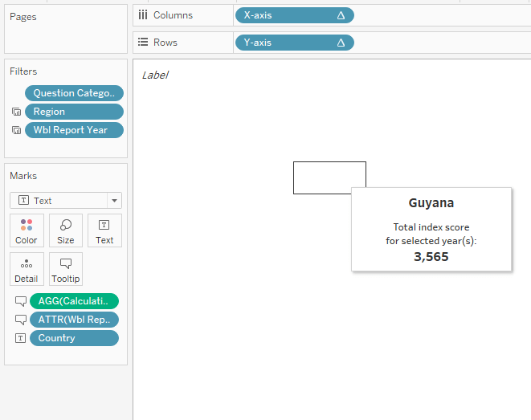Click the Rows shelf label
The height and width of the screenshot is (420, 531).
[165, 43]
